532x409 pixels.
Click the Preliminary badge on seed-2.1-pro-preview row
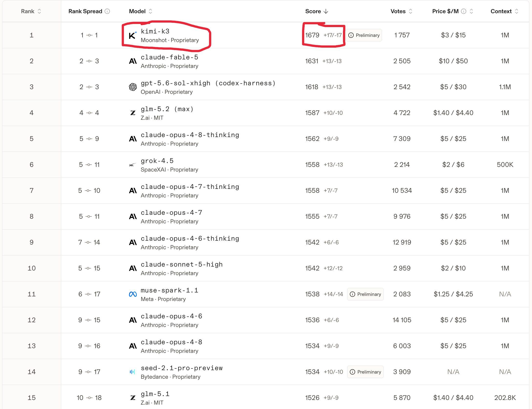click(x=365, y=372)
